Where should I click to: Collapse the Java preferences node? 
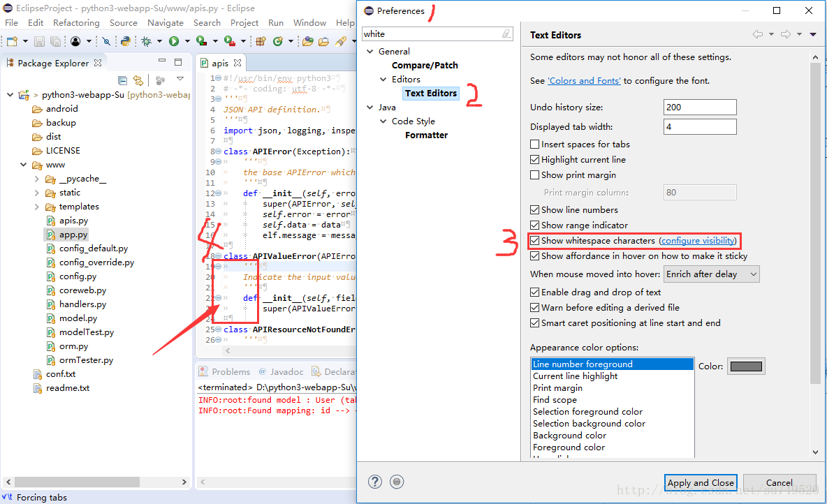[369, 107]
